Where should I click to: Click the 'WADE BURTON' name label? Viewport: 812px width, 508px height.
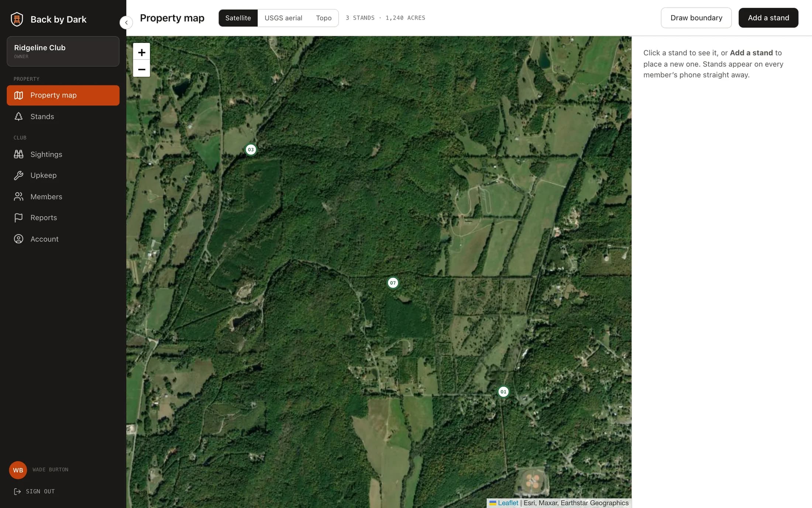51,470
